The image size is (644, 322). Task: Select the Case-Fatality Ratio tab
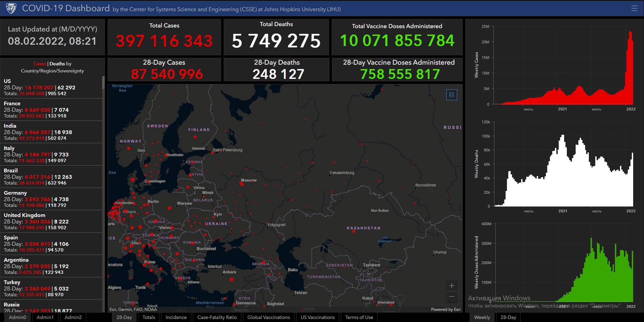217,317
